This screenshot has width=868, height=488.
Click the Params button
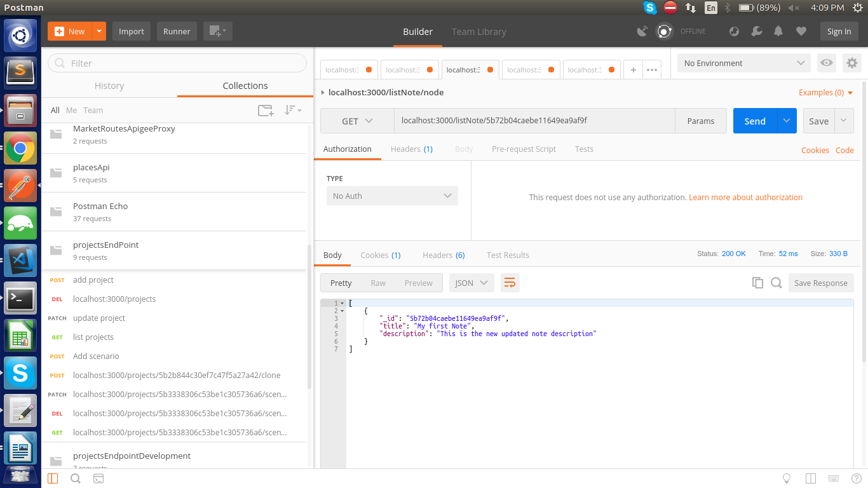pyautogui.click(x=701, y=121)
